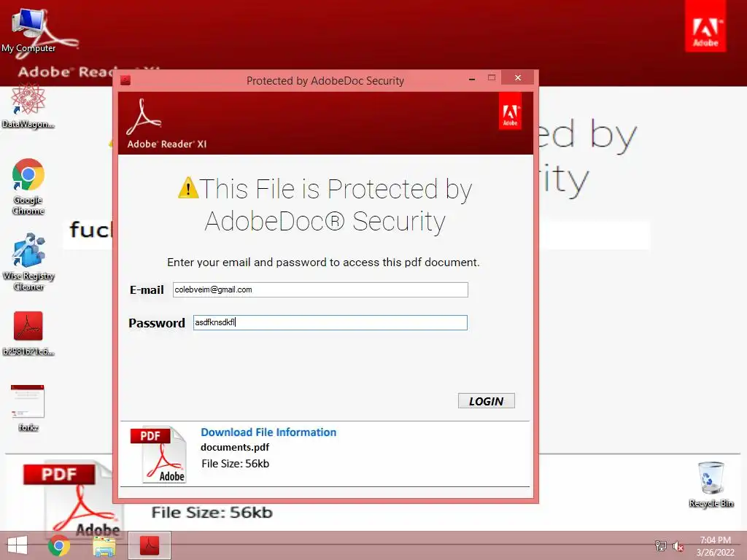
Task: Click 'Enter your email and password' instruction text
Action: coord(323,262)
